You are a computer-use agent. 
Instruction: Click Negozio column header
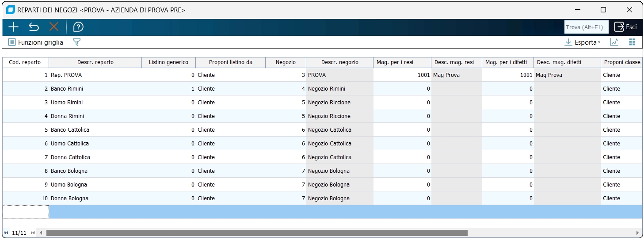(x=286, y=62)
